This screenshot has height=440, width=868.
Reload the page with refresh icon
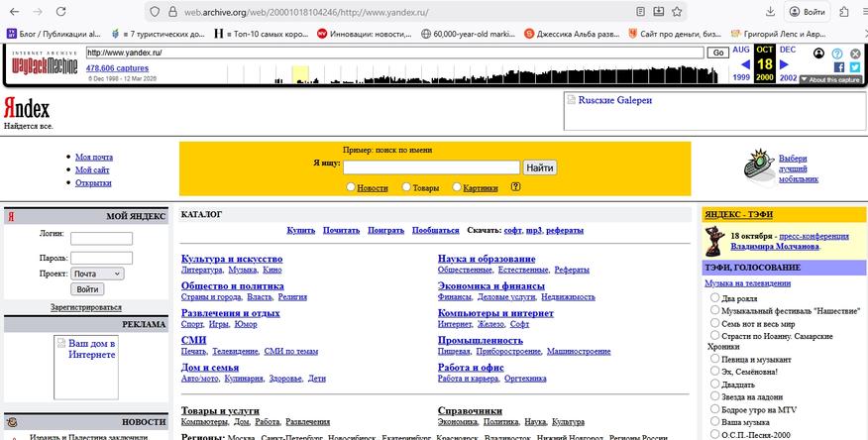point(60,12)
